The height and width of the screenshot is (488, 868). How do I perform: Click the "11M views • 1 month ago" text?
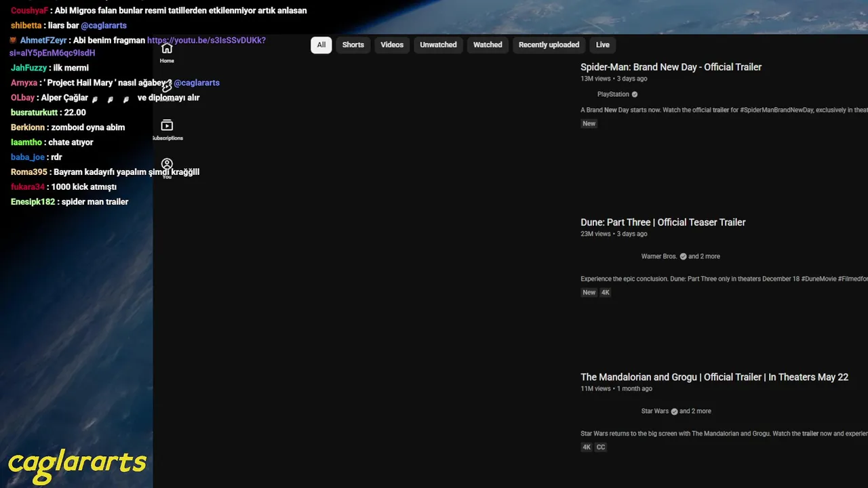(616, 388)
